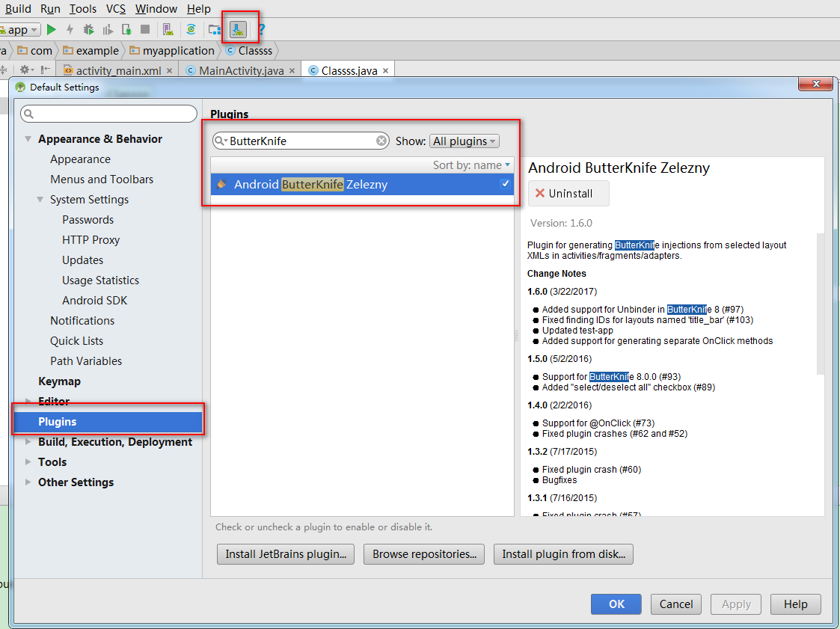
Task: Click Browse repositories button
Action: (x=424, y=554)
